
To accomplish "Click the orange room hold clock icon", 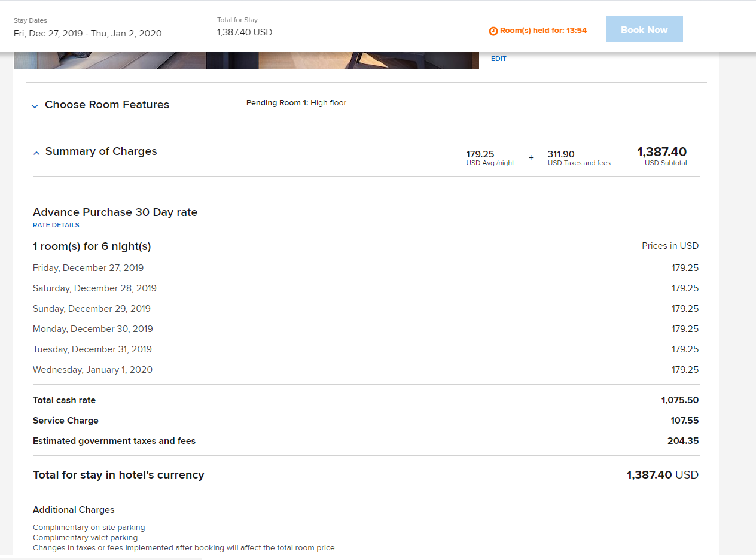I will (493, 31).
